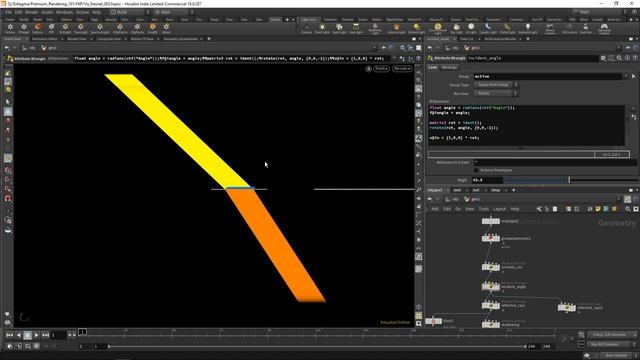Screen dimensions: 640x360
Task: Open the viewport camera dropdown (No cam)
Action: 402,69
